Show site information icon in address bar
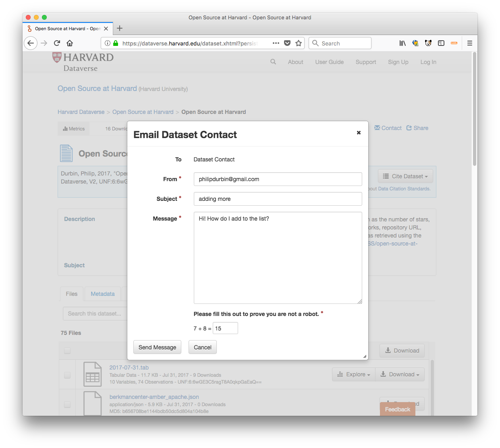The image size is (500, 448). click(108, 43)
